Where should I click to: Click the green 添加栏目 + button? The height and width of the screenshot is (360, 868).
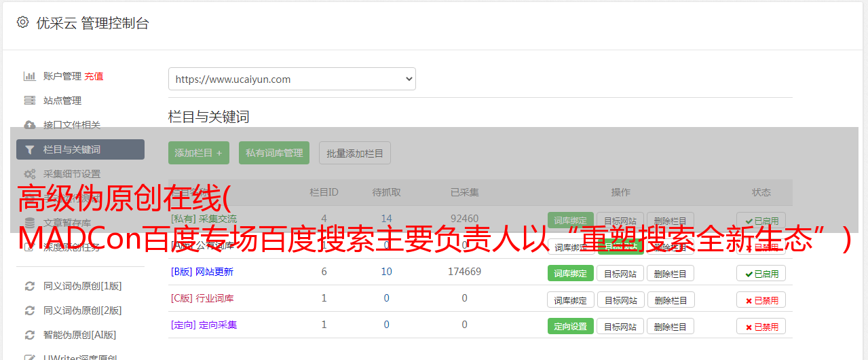click(x=199, y=153)
